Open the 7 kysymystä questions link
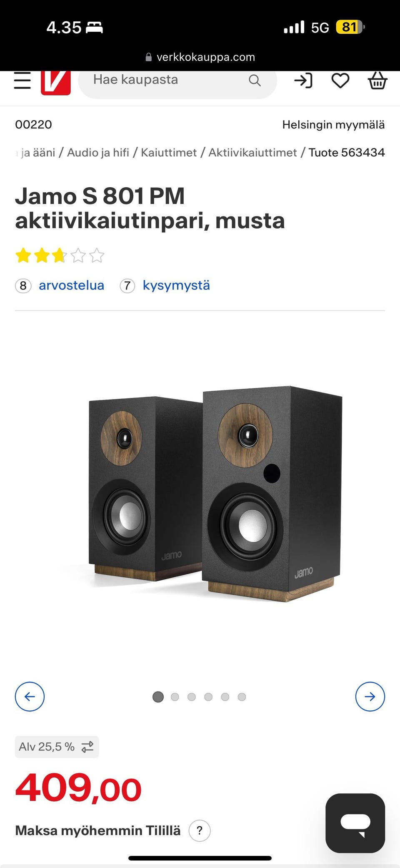Viewport: 400px width, 868px height. 165,285
